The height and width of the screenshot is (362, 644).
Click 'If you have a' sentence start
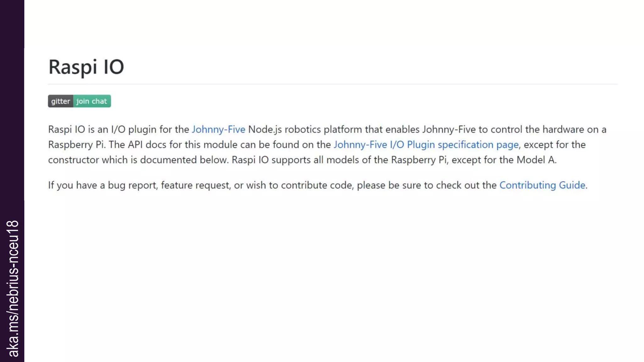point(76,185)
